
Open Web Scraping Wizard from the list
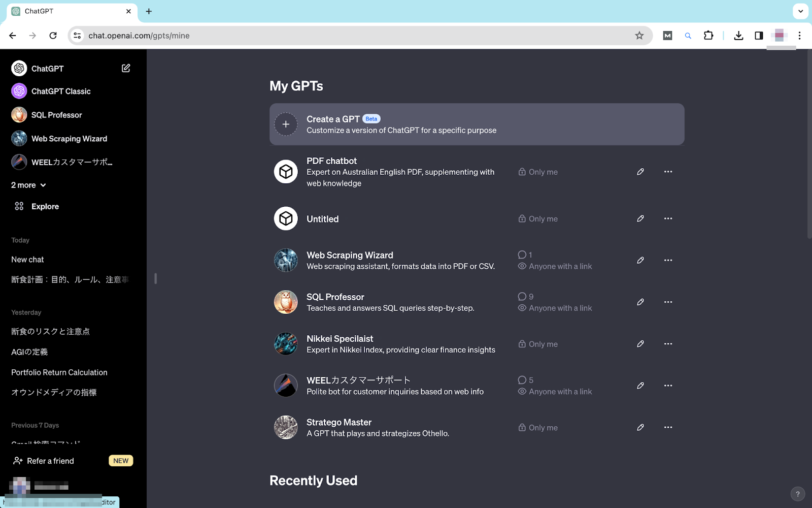[477, 260]
